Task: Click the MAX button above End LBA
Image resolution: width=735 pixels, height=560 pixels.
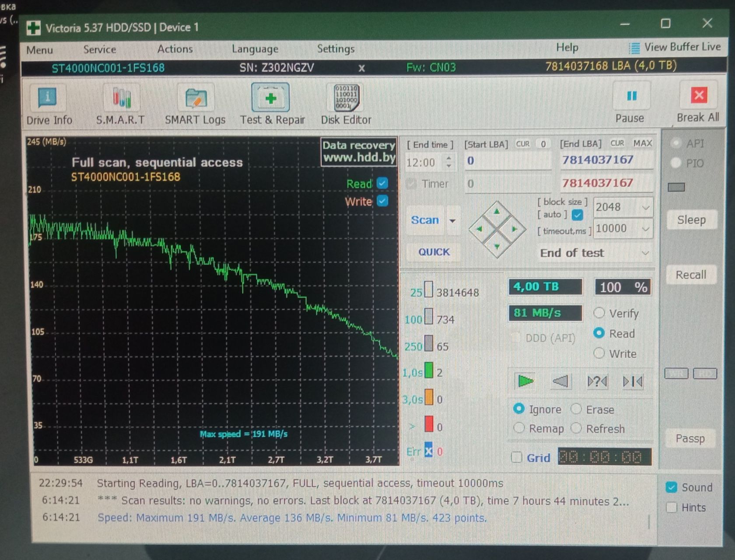Action: pos(642,143)
